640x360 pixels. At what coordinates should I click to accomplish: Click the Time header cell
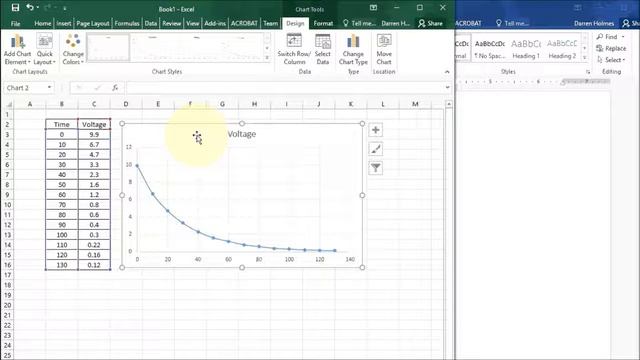pyautogui.click(x=62, y=124)
